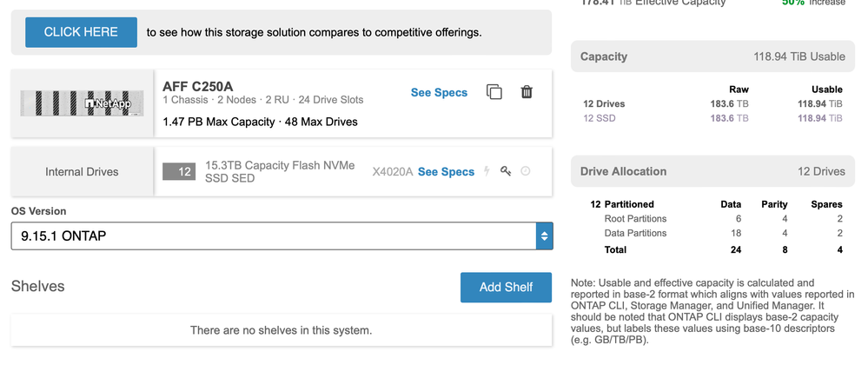Open See Specs link for X4020A drives
Screen dimensions: 868x365
pos(446,172)
